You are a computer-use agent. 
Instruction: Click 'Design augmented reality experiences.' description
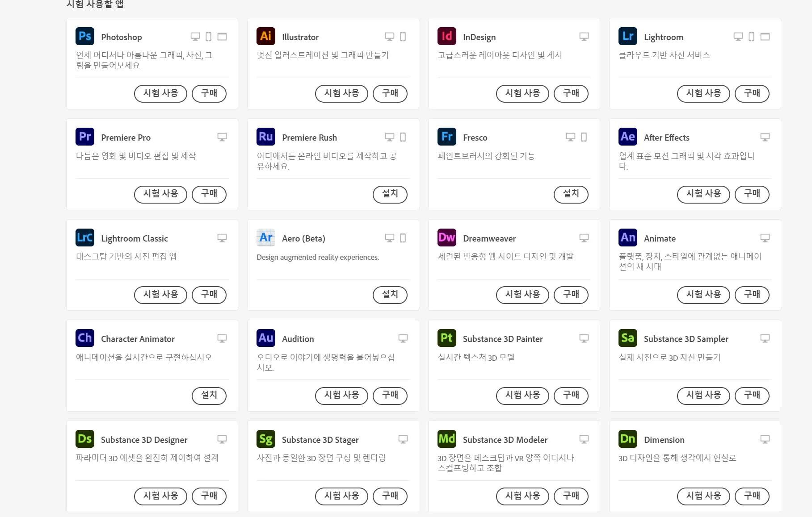318,257
